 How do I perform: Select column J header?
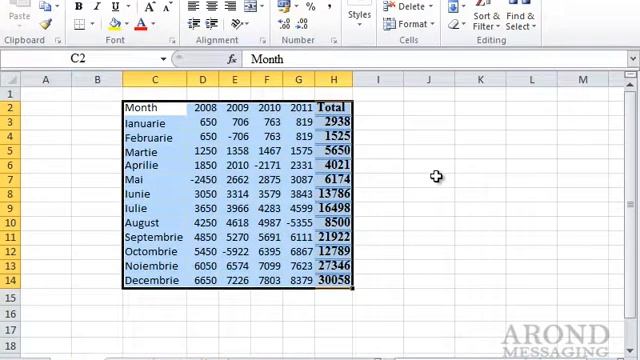tap(429, 80)
